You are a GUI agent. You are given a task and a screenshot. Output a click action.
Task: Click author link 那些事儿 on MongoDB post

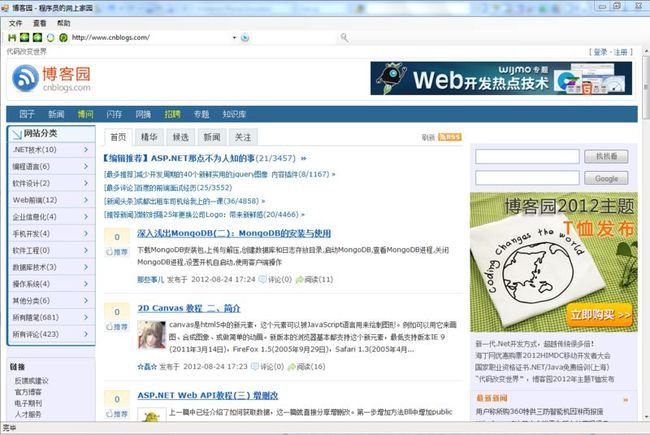tap(150, 280)
